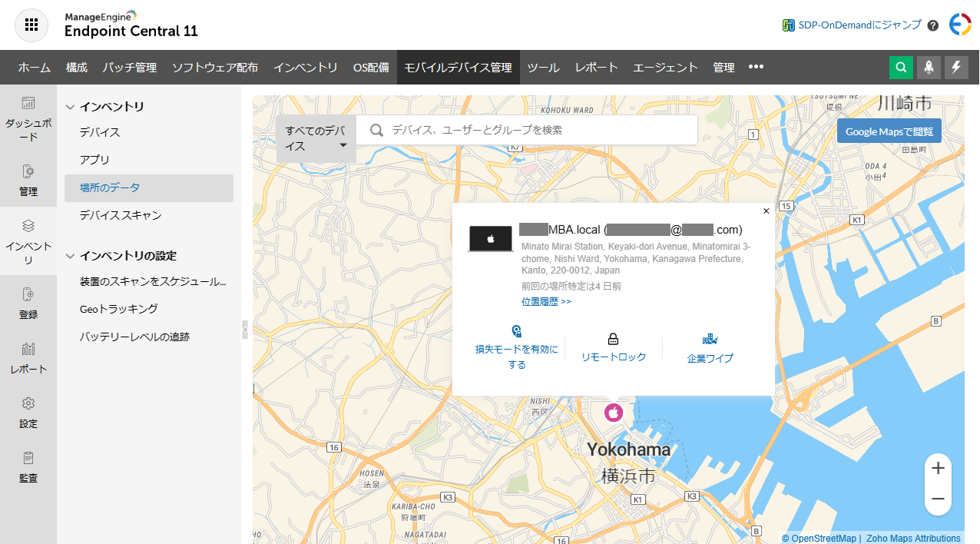Viewport: 980px width, 544px height.
Task: Zoom in the map with plus button
Action: (x=938, y=467)
